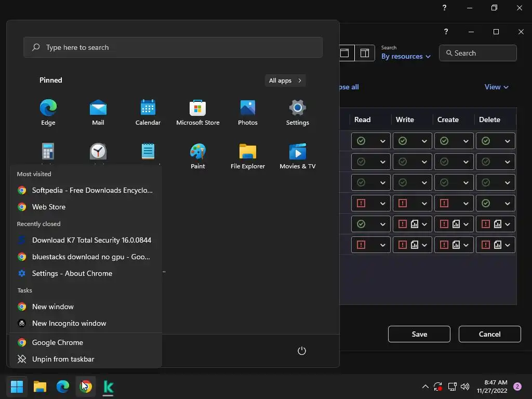This screenshot has width=532, height=399.
Task: Show hidden tray icons chevron
Action: click(425, 387)
